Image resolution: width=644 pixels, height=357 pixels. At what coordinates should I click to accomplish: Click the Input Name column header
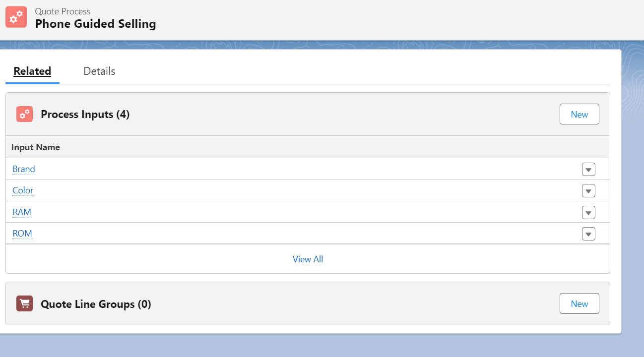coord(36,147)
